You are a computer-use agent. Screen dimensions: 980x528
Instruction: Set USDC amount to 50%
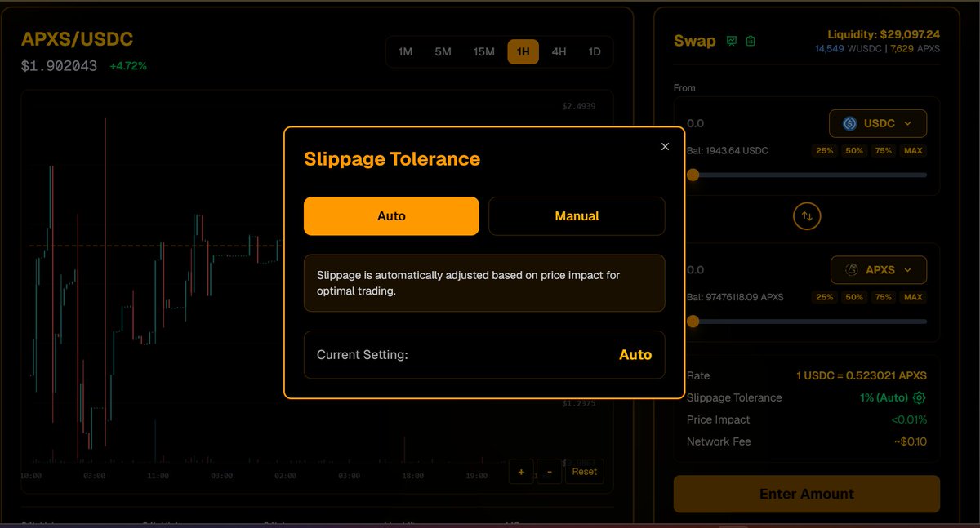click(x=854, y=151)
